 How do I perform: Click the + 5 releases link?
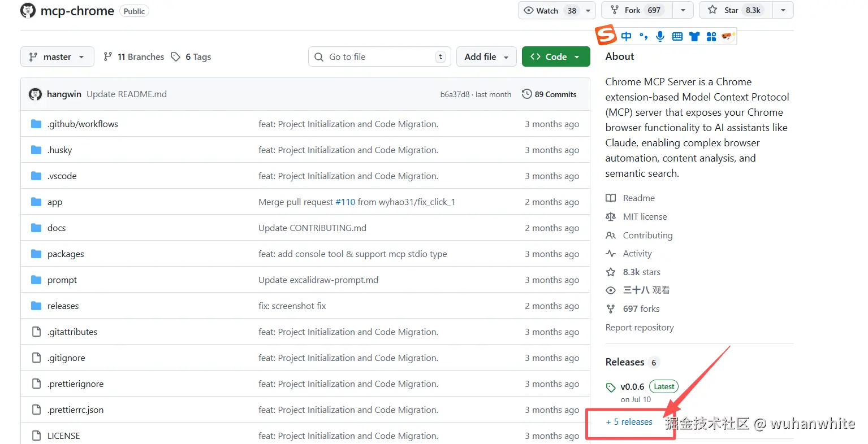click(629, 422)
